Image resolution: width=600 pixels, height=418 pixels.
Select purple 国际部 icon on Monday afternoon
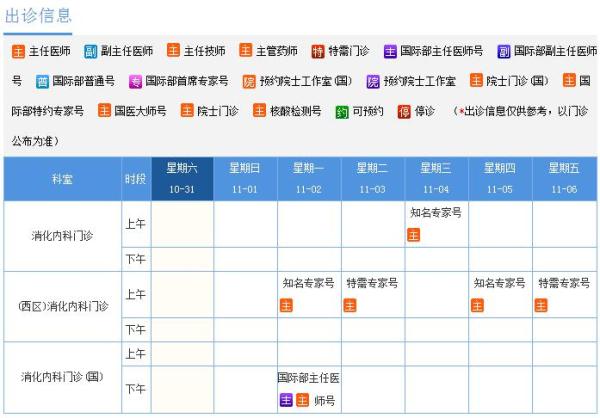286,400
